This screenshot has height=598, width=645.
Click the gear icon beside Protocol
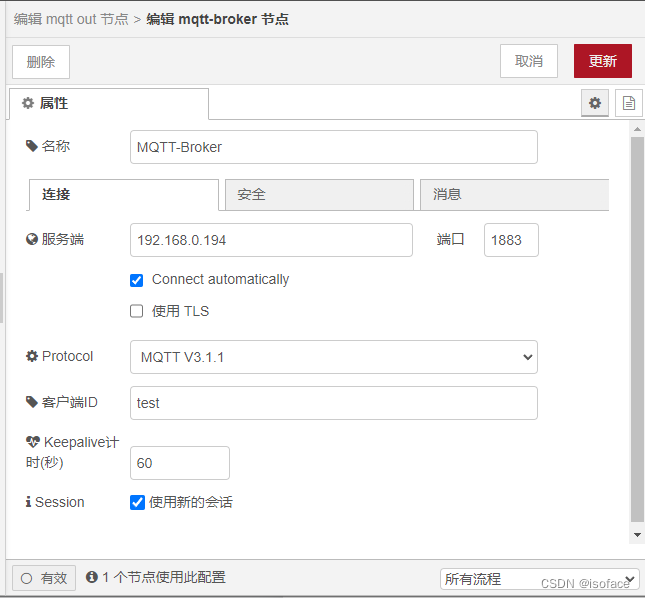click(x=32, y=356)
